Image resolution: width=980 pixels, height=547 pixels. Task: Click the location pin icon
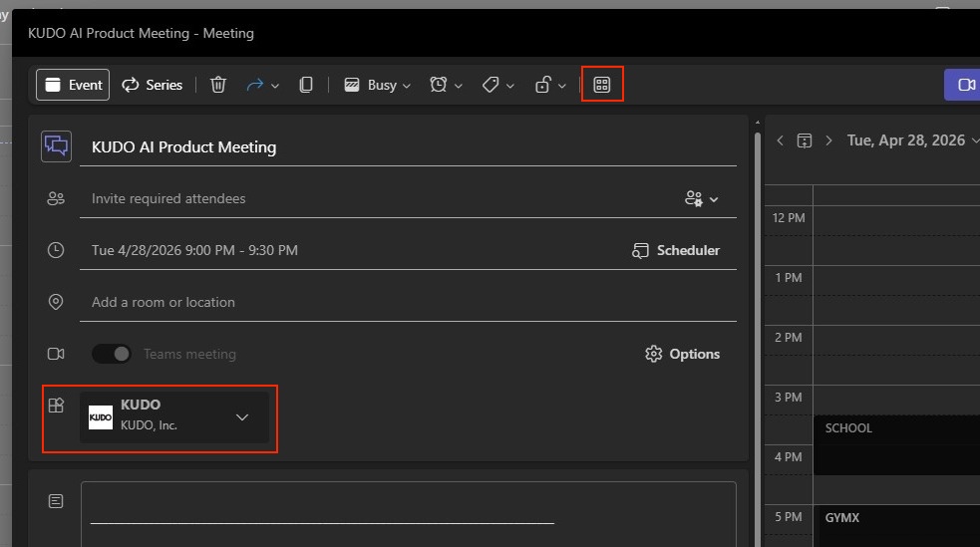[x=56, y=302]
